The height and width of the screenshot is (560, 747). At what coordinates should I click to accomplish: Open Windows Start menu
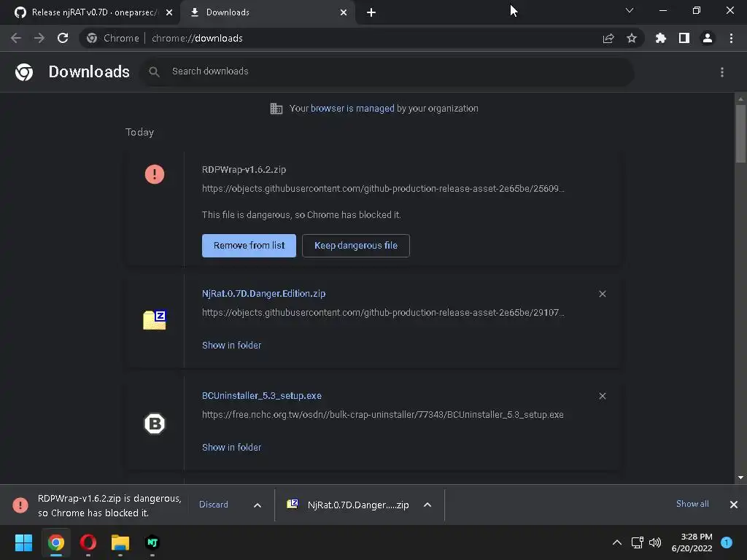tap(24, 542)
